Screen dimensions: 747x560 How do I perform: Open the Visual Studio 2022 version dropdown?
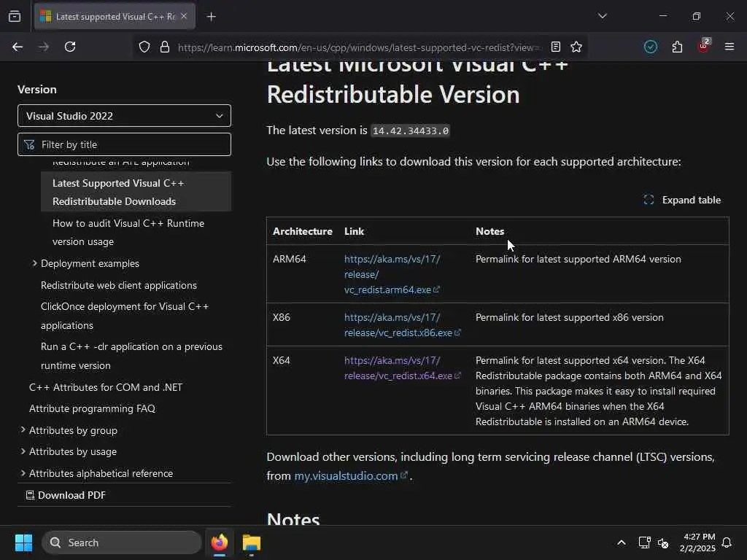pyautogui.click(x=124, y=116)
